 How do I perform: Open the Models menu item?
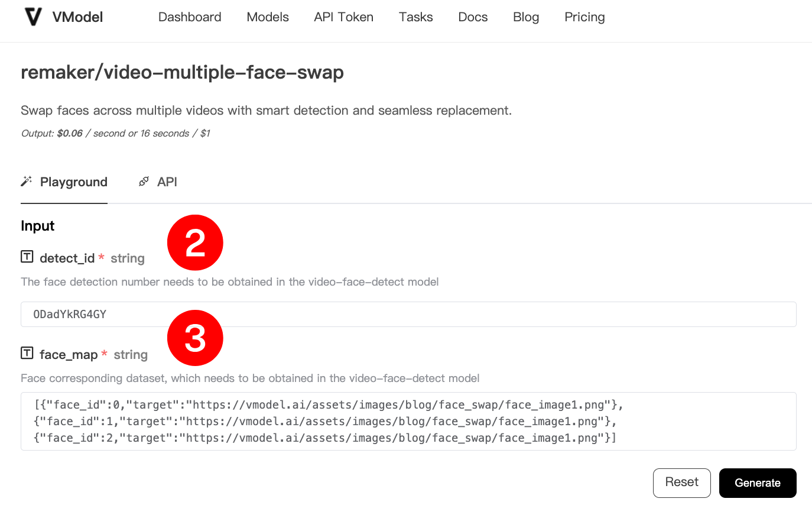pyautogui.click(x=268, y=17)
